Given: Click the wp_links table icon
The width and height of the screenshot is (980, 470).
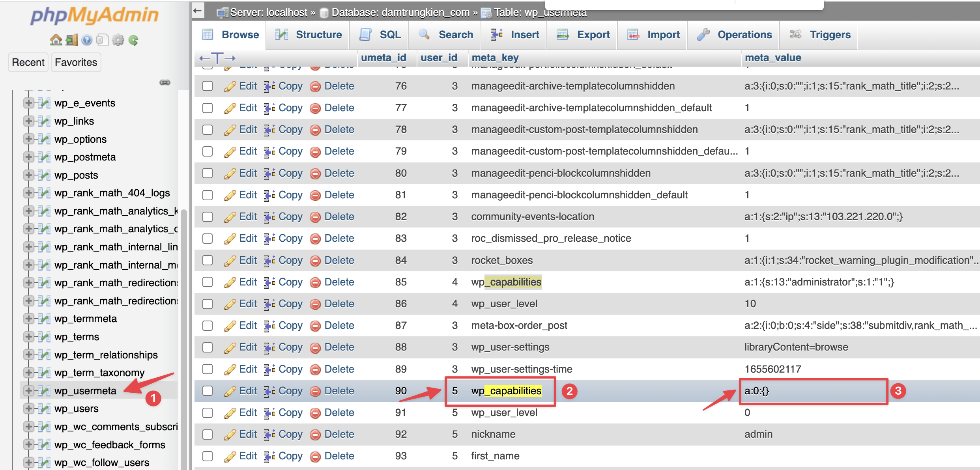Looking at the screenshot, I should click(44, 121).
